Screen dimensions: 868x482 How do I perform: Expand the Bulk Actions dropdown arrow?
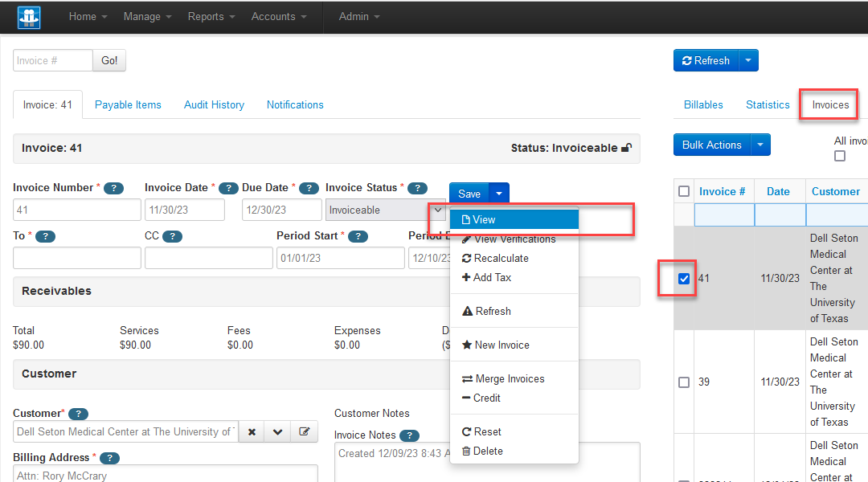tap(760, 145)
